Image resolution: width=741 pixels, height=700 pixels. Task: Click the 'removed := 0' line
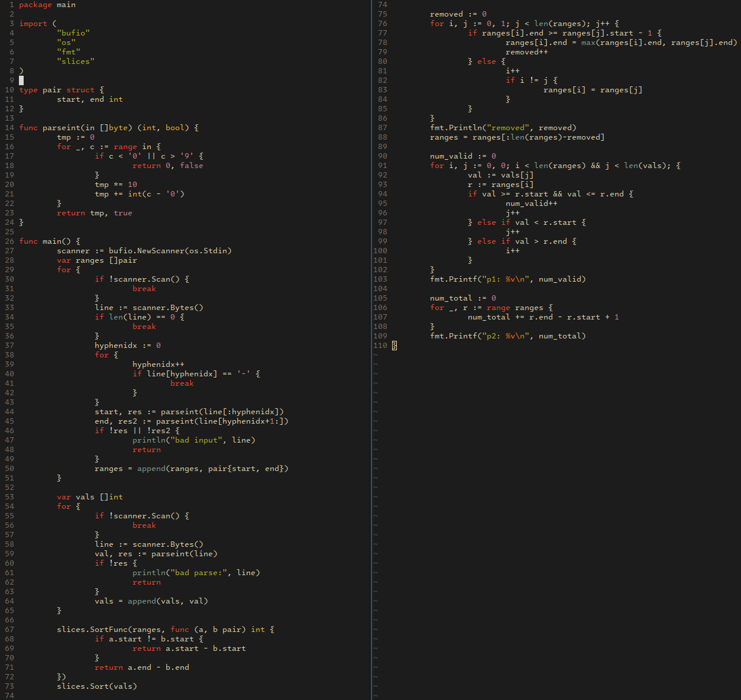coord(458,14)
